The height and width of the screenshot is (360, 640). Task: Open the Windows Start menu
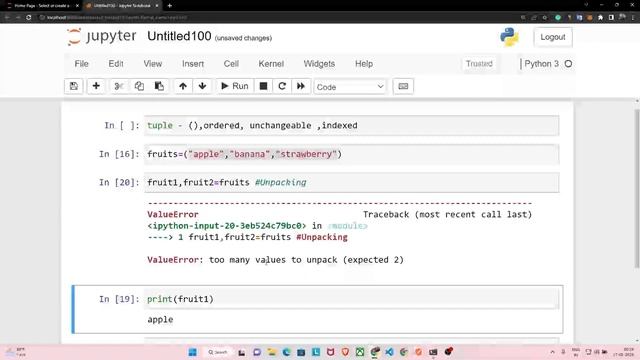pyautogui.click(x=193, y=352)
